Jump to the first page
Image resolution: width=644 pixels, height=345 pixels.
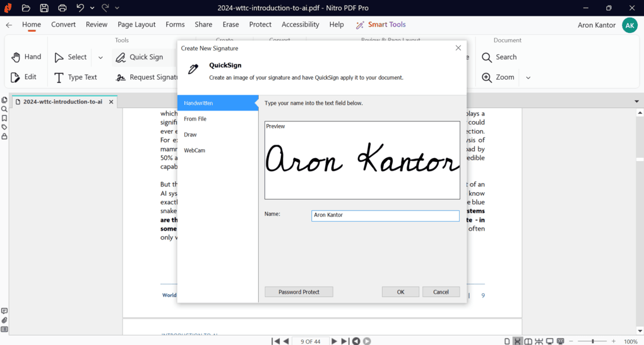coord(276,341)
